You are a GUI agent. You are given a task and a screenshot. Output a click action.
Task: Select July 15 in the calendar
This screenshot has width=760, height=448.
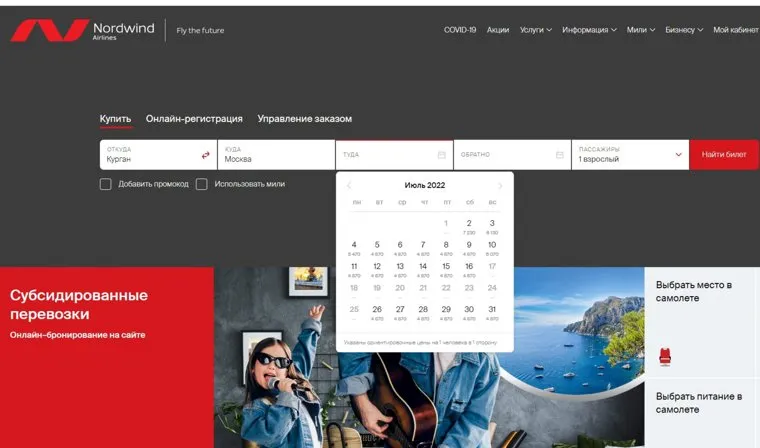[x=446, y=269]
